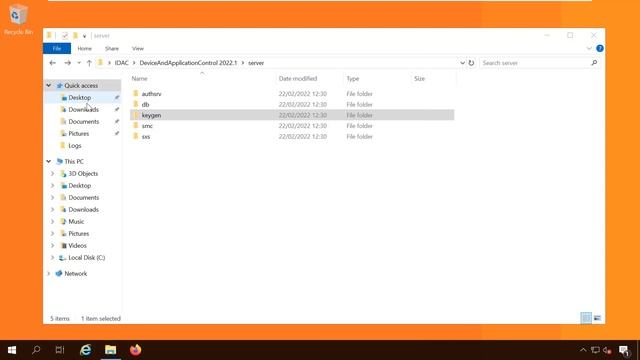Image resolution: width=640 pixels, height=360 pixels.
Task: Open Downloads under Quick access
Action: coord(83,109)
